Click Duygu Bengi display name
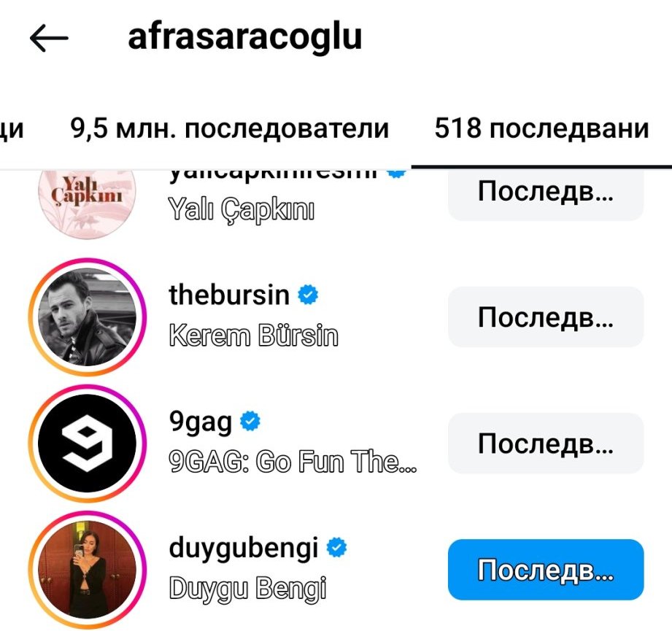The width and height of the screenshot is (672, 631). coord(247,588)
